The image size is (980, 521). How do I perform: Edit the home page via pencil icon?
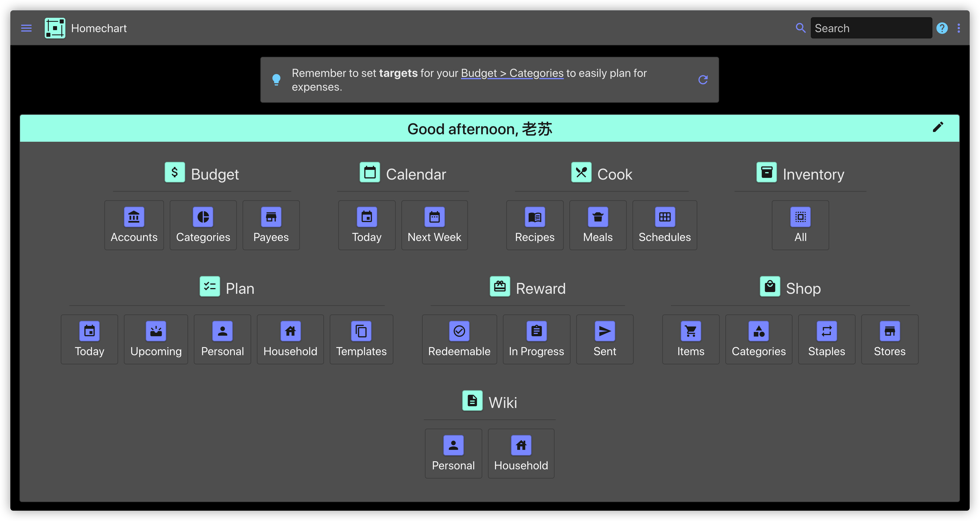[x=938, y=127]
